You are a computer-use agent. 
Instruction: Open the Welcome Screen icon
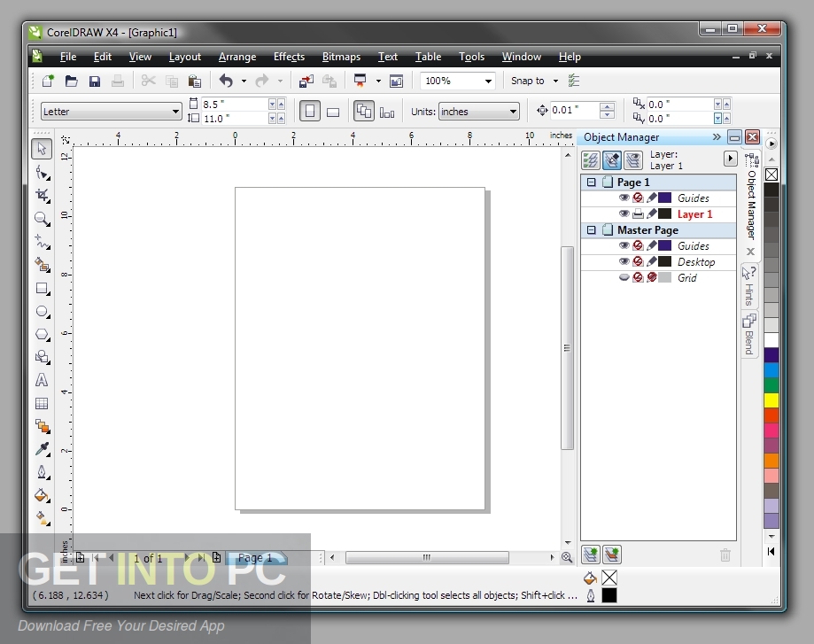click(396, 81)
